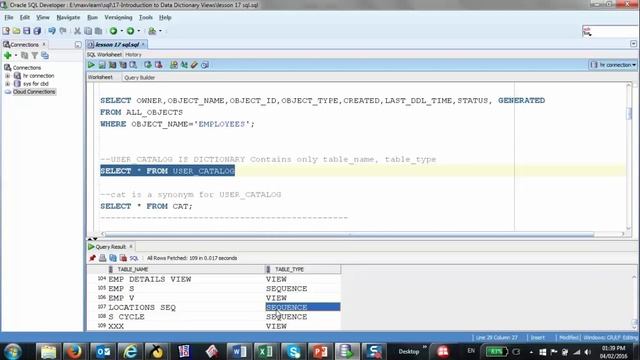Select the Query Result tab
This screenshot has width=640, height=360.
(x=110, y=247)
